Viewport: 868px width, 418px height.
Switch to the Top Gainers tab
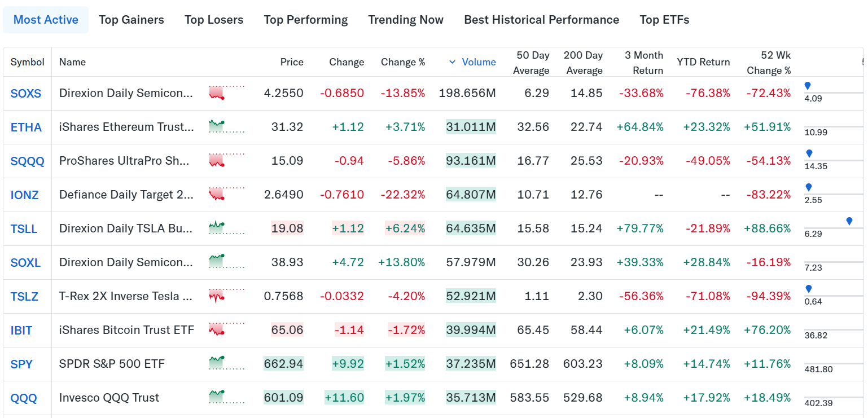pos(131,20)
